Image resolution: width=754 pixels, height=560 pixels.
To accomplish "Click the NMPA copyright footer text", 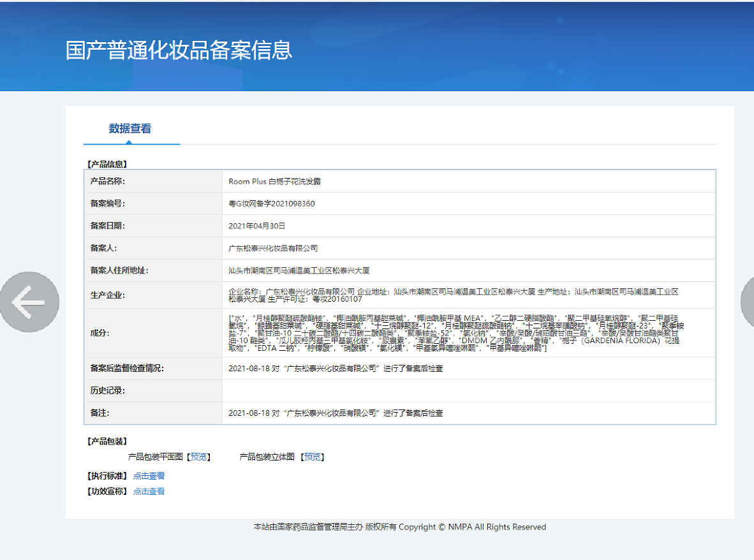I will click(x=399, y=527).
